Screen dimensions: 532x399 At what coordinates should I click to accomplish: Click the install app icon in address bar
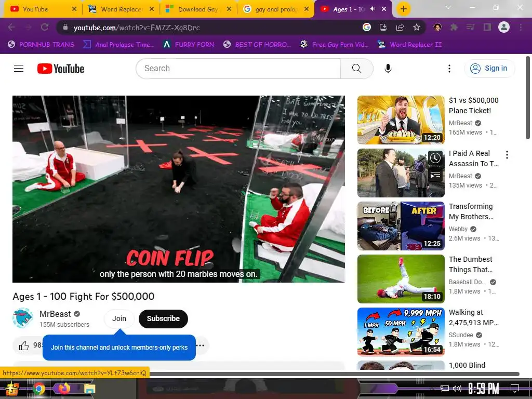click(383, 27)
